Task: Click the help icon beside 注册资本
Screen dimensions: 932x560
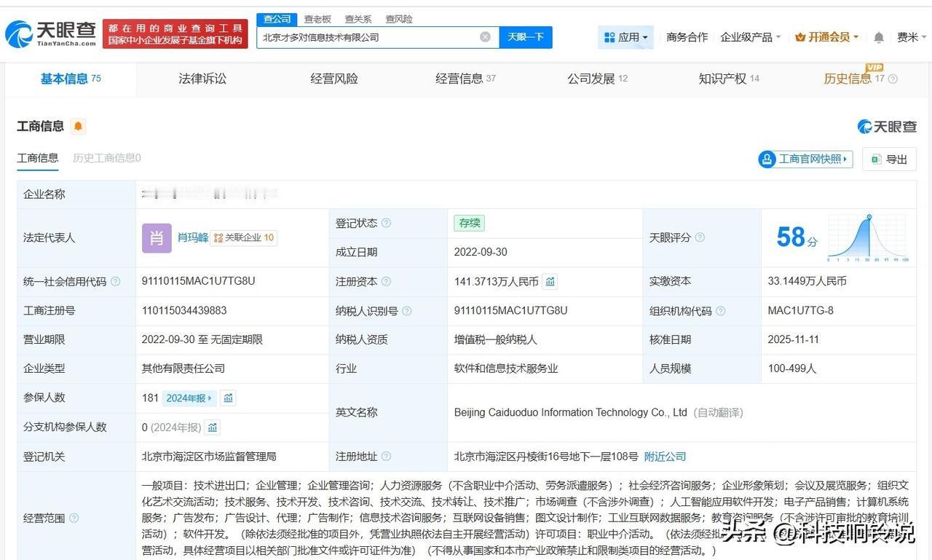Action: pyautogui.click(x=386, y=281)
